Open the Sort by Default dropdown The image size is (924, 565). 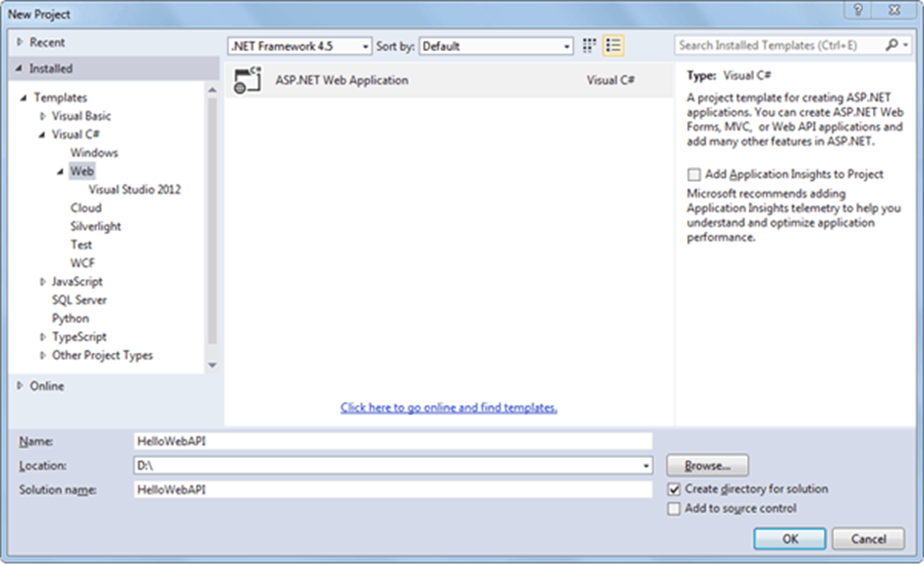pos(496,46)
